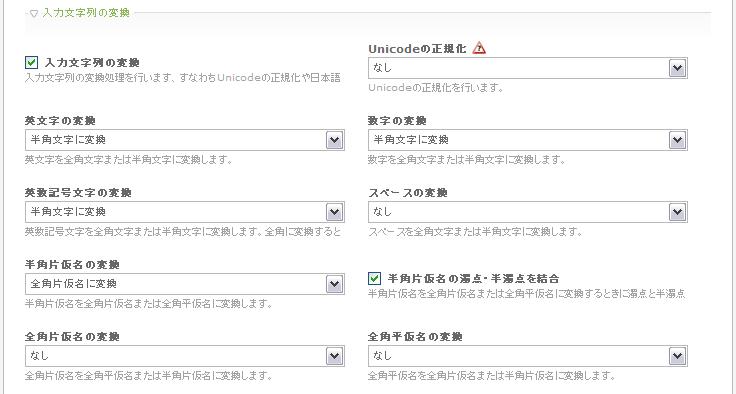Open the 半角片仮名の変換 dropdown arrow
The image size is (736, 394).
click(334, 284)
